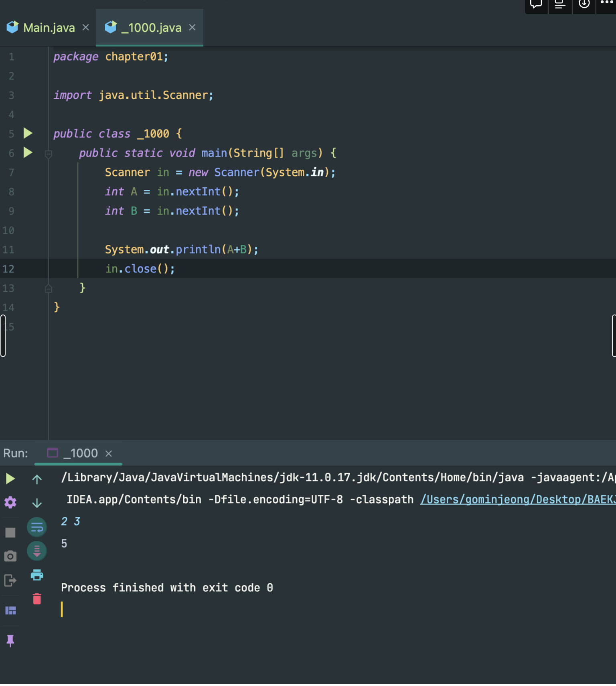616x686 pixels.
Task: Restore layout icon in Run sidebar
Action: 10,611
